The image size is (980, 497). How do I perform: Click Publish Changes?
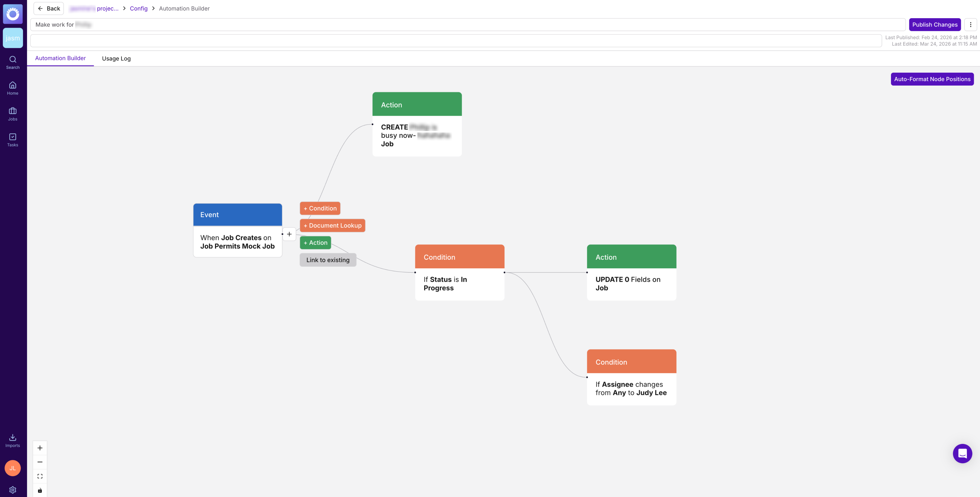pos(935,25)
